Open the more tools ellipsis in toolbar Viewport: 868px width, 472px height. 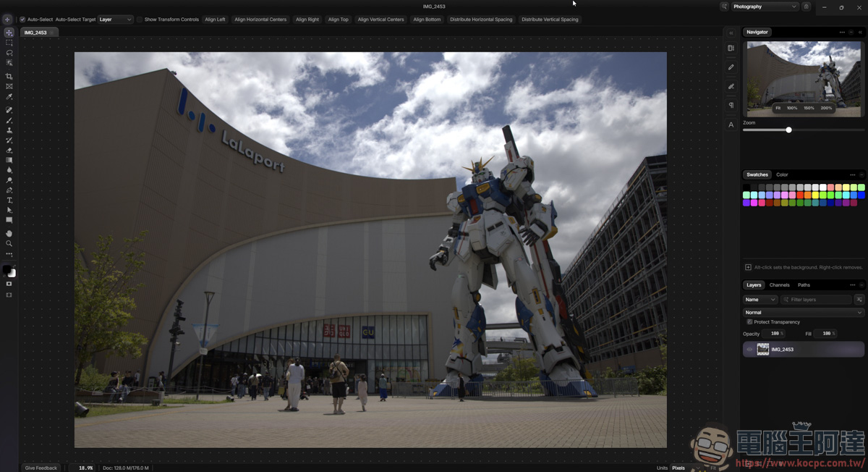coord(9,254)
